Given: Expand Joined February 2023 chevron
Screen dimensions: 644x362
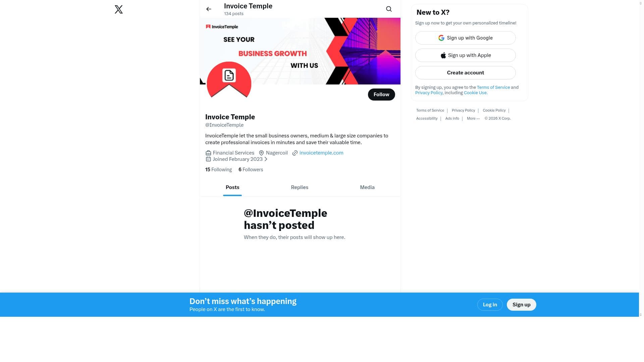Looking at the screenshot, I should coord(266,159).
